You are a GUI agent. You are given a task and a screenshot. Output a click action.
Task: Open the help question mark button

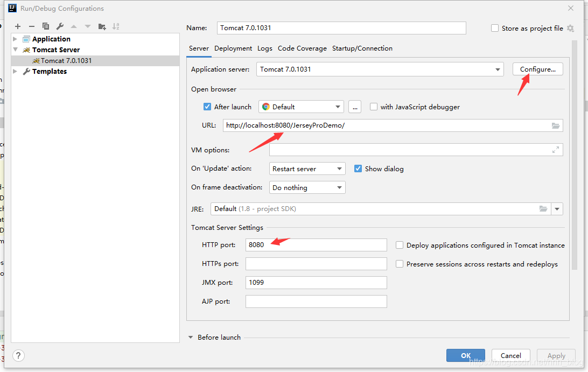[18, 355]
